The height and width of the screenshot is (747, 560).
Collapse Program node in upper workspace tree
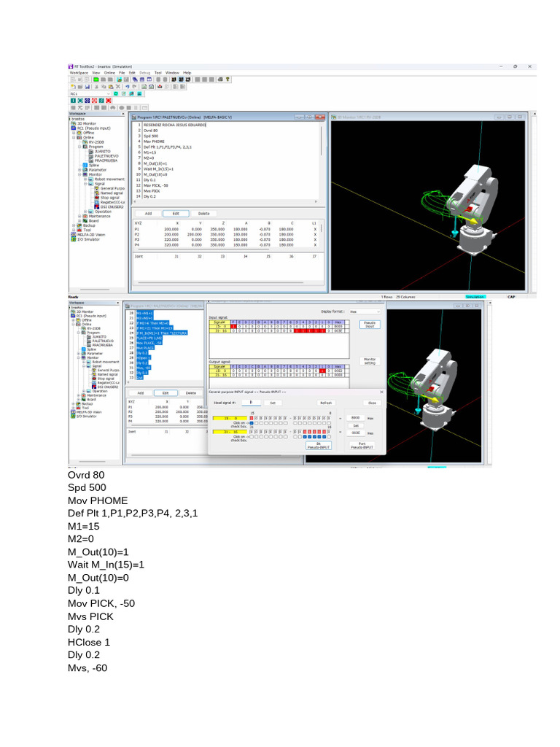[x=79, y=147]
